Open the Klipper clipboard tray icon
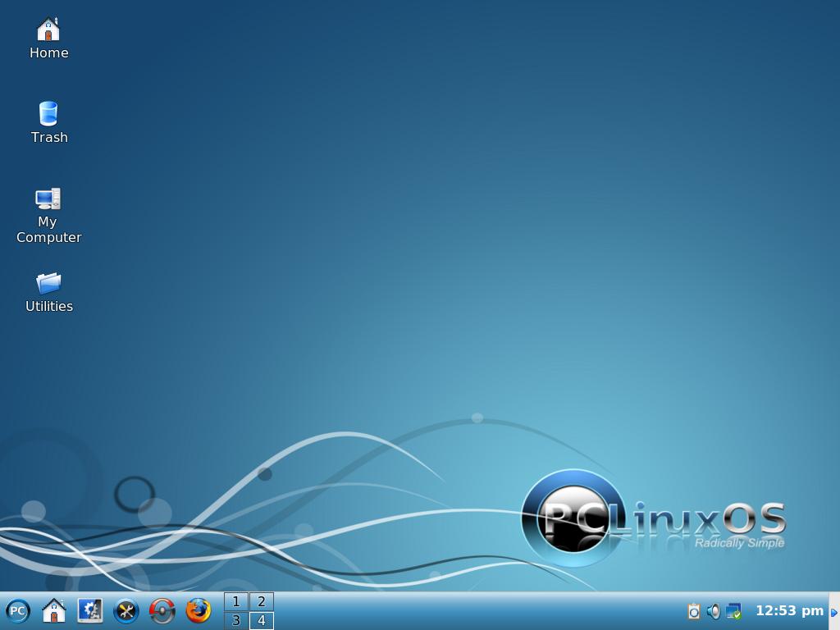Image resolution: width=840 pixels, height=630 pixels. click(x=694, y=611)
